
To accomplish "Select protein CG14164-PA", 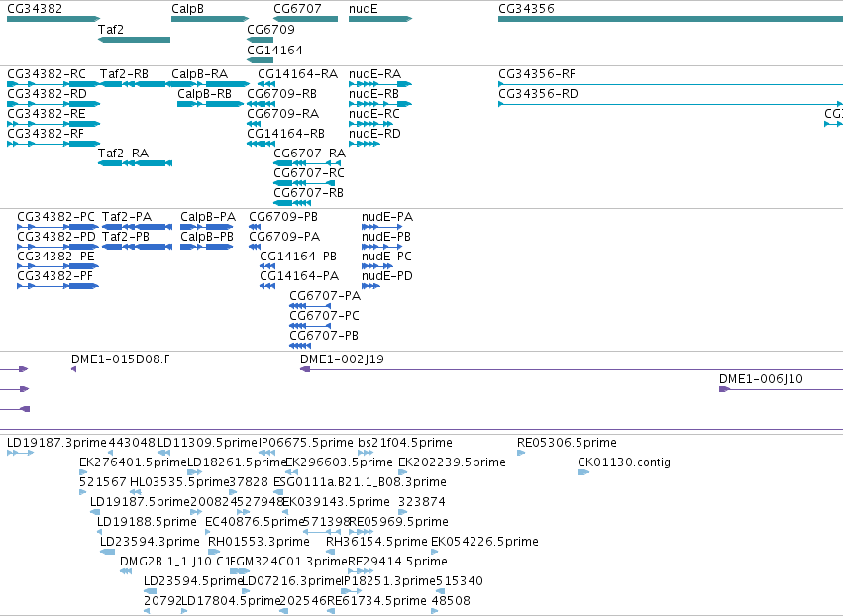I will tap(267, 286).
